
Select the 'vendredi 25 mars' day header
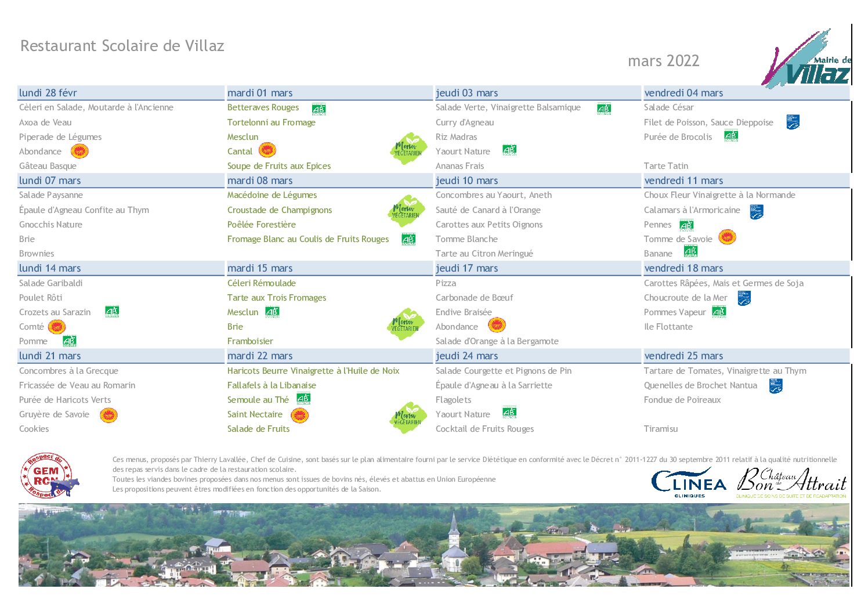click(x=746, y=356)
